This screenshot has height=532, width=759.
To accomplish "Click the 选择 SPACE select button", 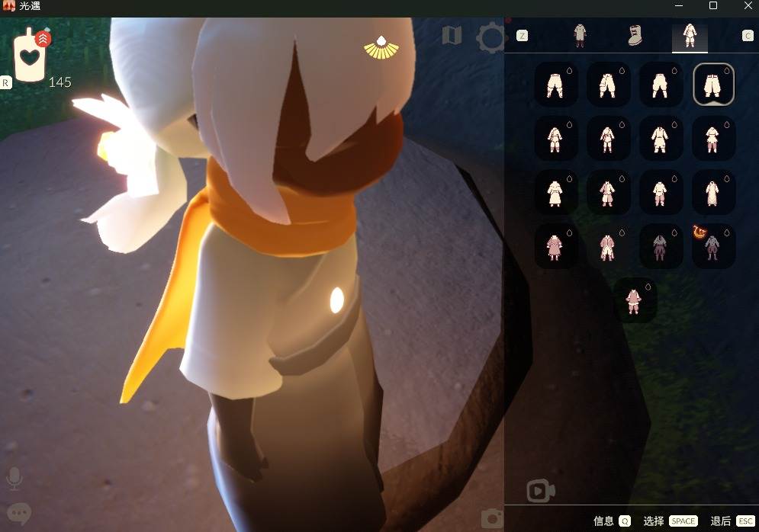I will click(671, 521).
